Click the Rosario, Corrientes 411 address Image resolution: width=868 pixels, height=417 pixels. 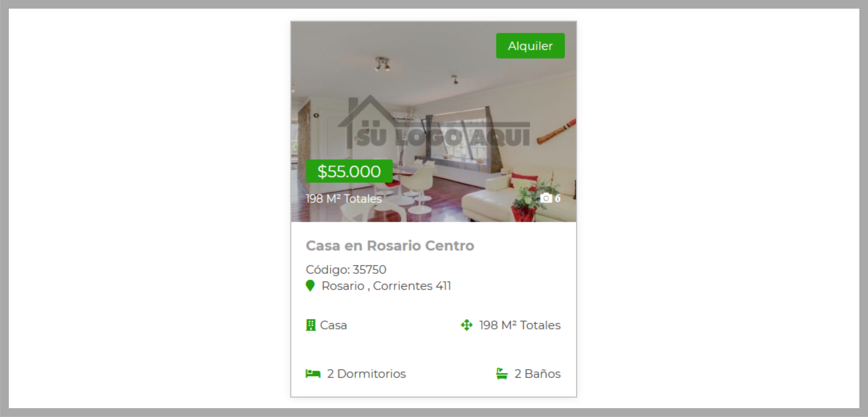[386, 286]
